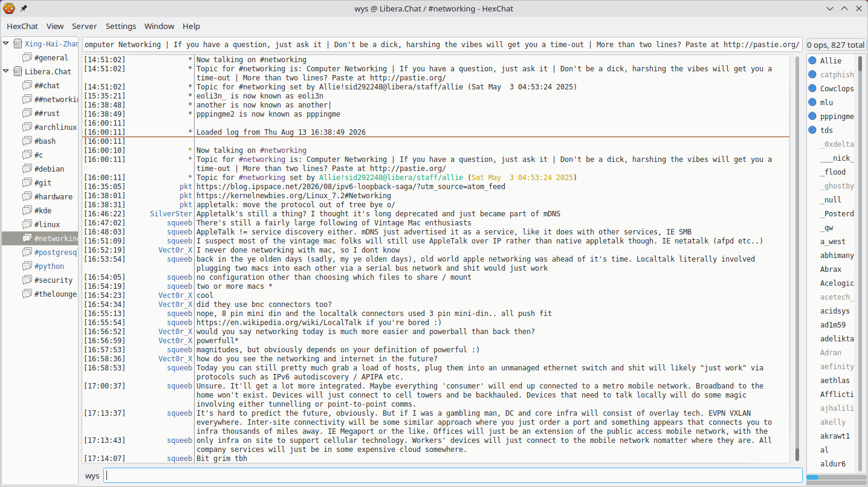Open the Server menu

point(85,26)
